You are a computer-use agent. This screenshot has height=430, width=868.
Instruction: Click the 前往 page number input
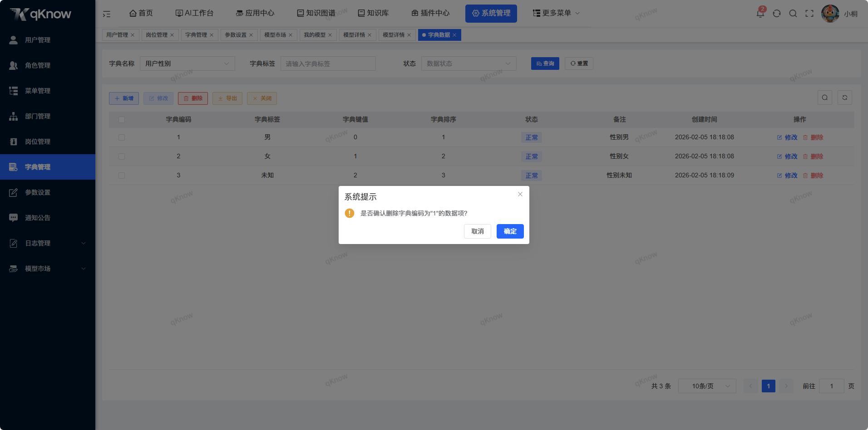(x=832, y=386)
